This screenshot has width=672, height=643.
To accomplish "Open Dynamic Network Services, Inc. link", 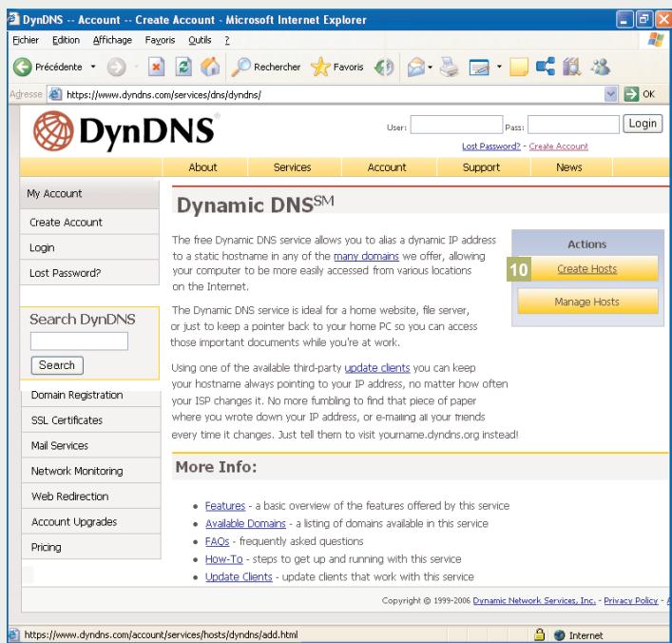I will (x=534, y=600).
